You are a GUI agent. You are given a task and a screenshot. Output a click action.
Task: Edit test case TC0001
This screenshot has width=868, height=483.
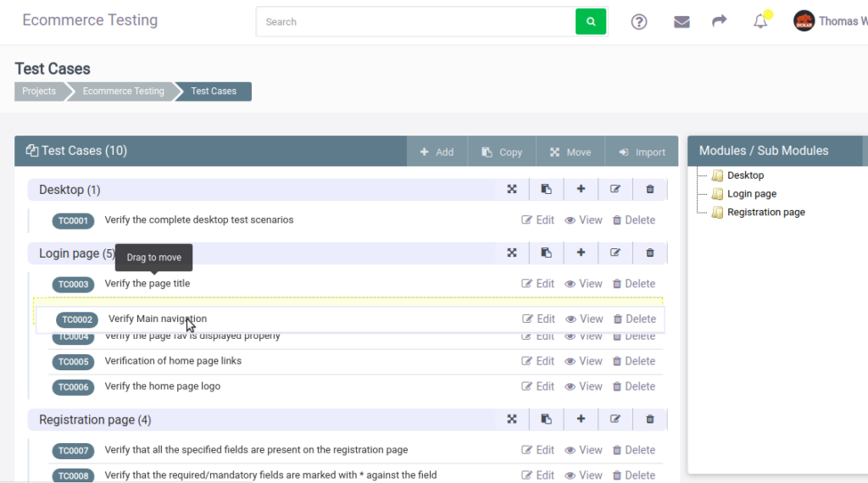point(537,220)
